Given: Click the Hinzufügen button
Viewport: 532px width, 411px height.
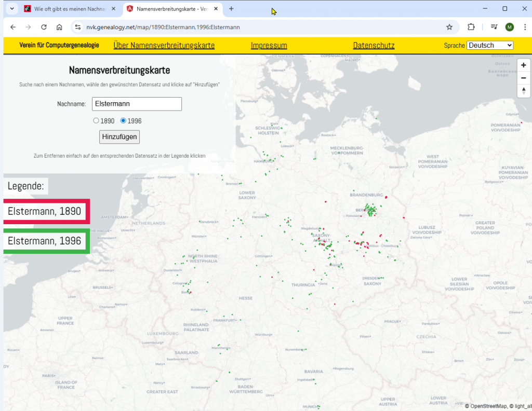Looking at the screenshot, I should point(119,137).
